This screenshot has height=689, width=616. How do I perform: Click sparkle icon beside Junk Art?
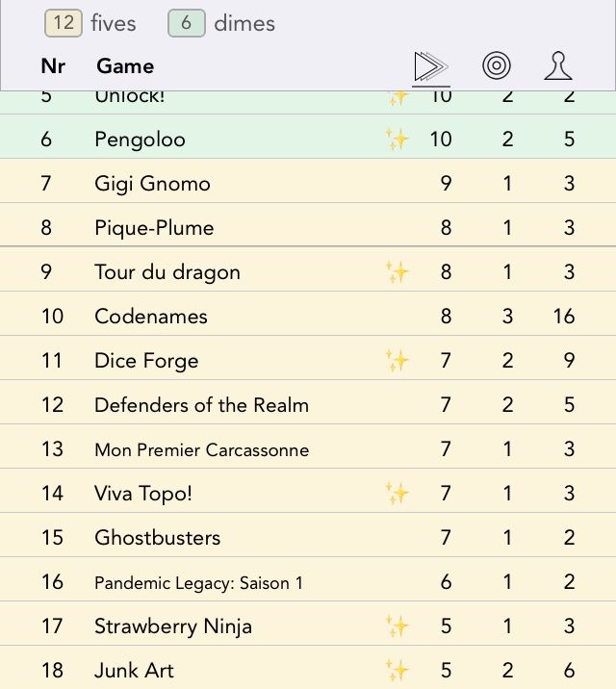coord(398,671)
